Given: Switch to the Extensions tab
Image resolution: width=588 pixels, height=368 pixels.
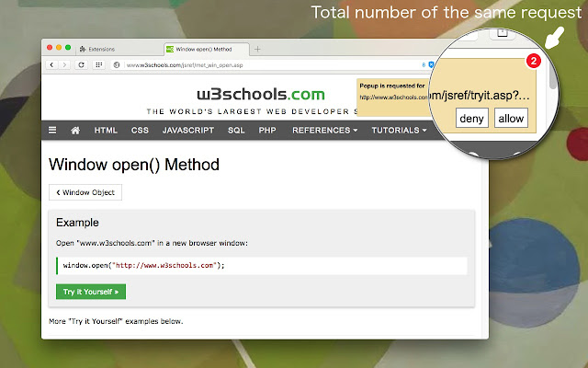Looking at the screenshot, I should click(x=119, y=49).
